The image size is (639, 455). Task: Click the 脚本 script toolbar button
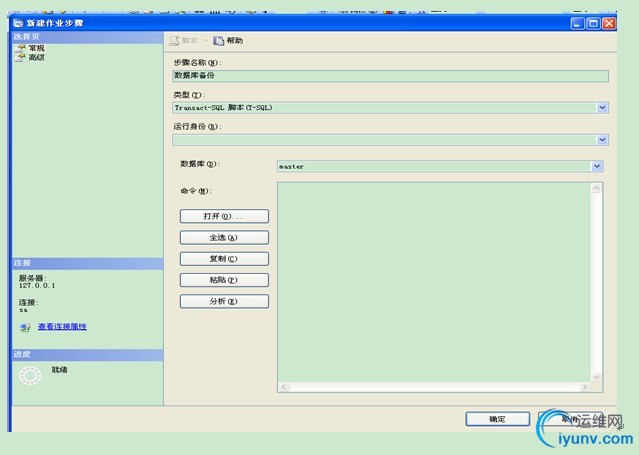point(184,40)
